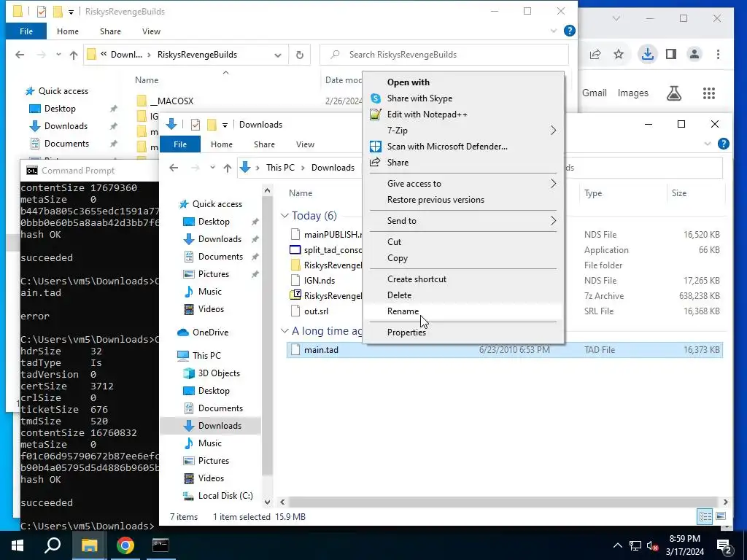
Task: Select the out.srl file
Action: point(316,311)
